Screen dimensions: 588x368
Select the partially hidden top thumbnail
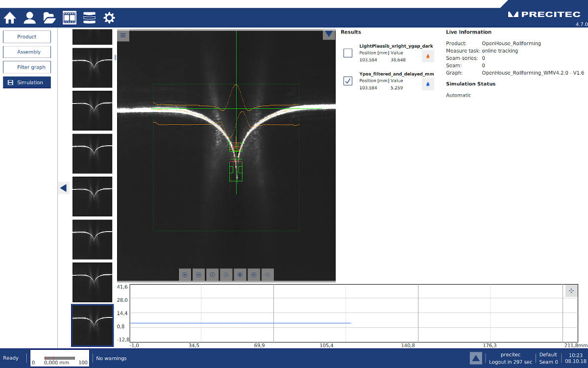(x=92, y=37)
